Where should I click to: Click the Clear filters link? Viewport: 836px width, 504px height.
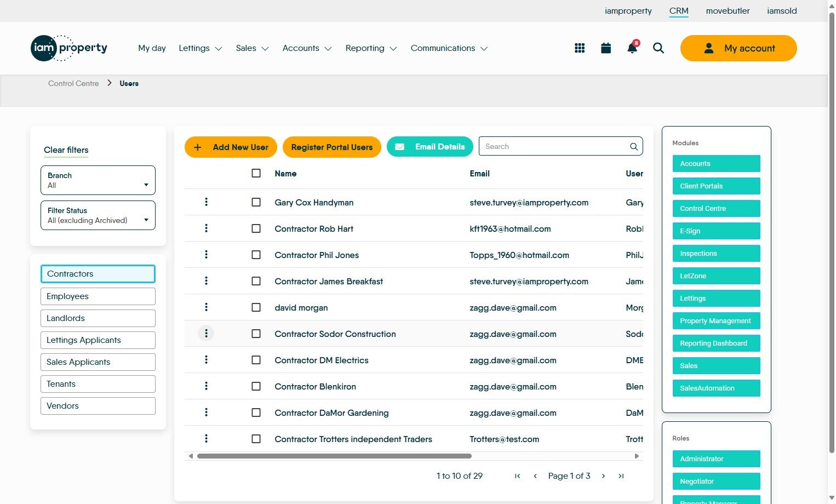pyautogui.click(x=66, y=150)
